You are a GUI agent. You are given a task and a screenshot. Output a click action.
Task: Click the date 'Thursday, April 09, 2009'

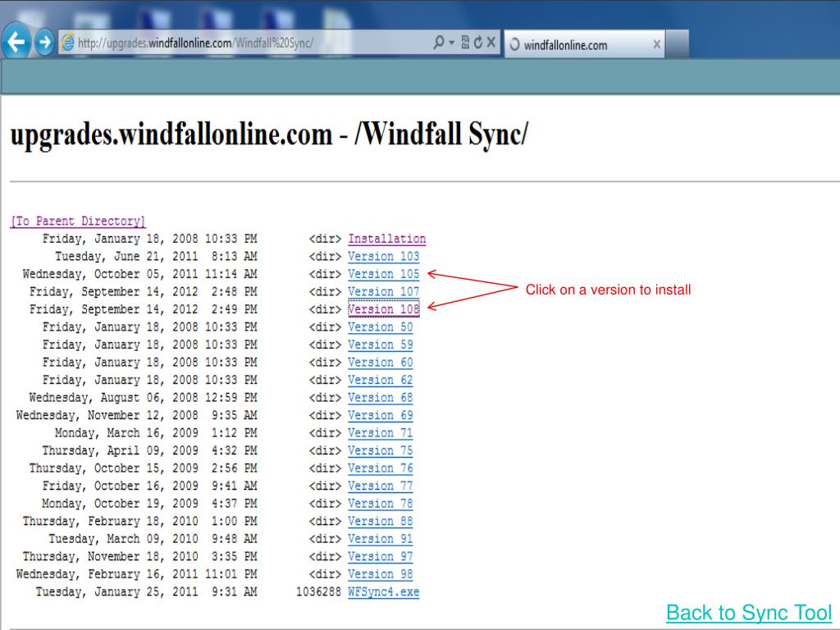tap(120, 451)
